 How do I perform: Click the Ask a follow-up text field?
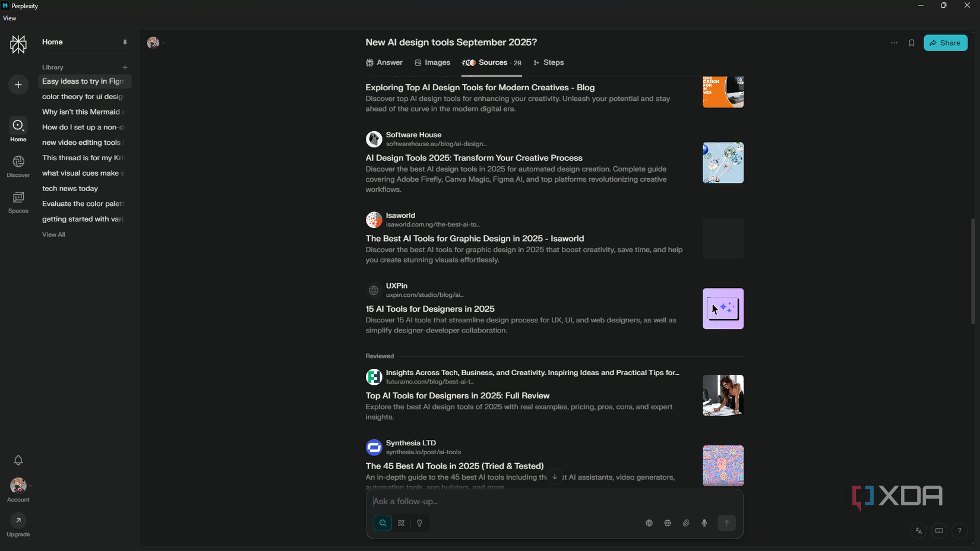pyautogui.click(x=554, y=502)
